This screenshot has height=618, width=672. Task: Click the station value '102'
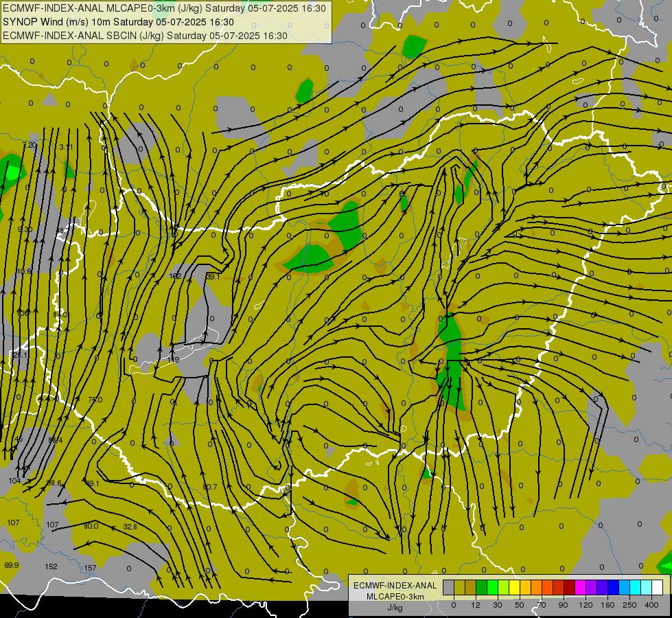click(175, 276)
